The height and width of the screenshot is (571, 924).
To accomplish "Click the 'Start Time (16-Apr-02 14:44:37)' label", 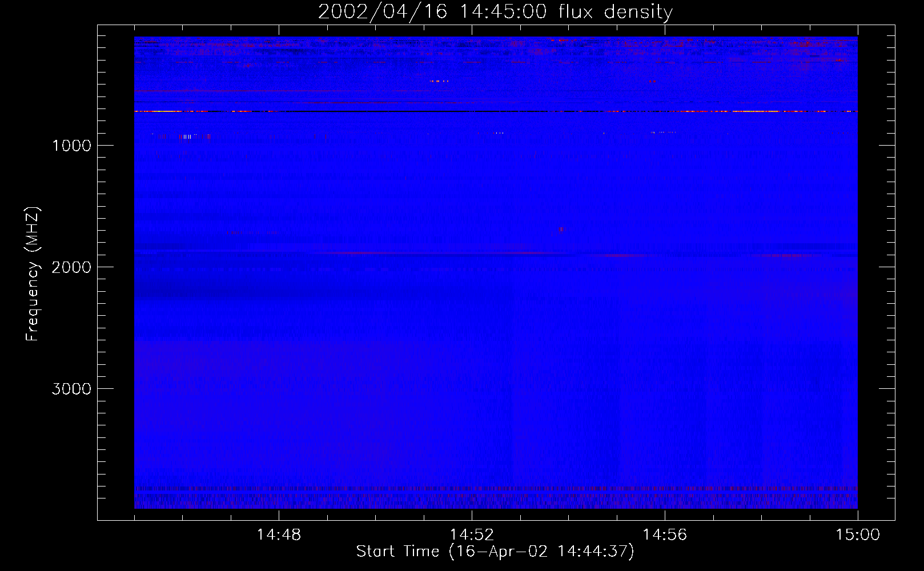I will pyautogui.click(x=495, y=552).
